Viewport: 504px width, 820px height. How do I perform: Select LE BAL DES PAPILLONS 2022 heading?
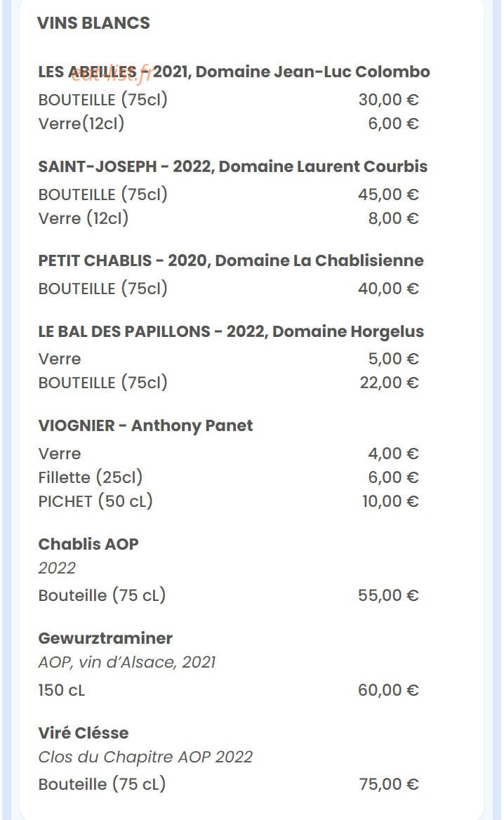pyautogui.click(x=230, y=331)
